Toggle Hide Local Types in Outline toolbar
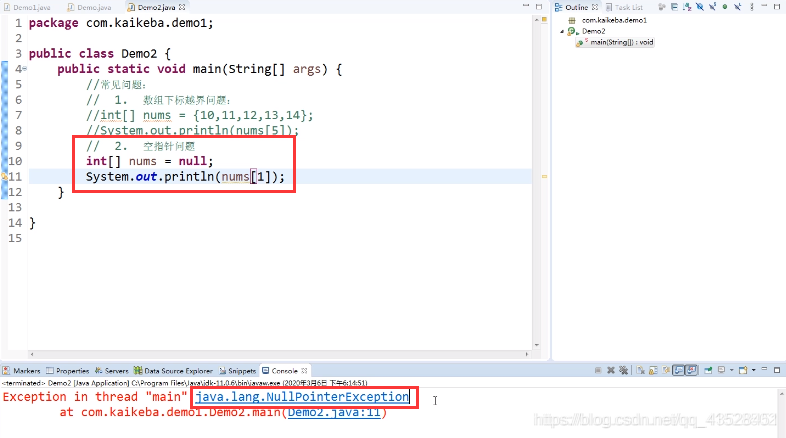786x438 pixels. pos(737,7)
